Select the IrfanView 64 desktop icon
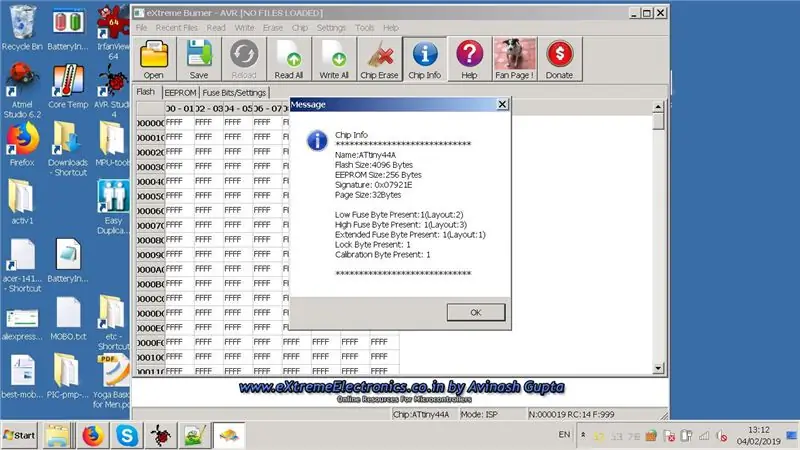This screenshot has width=800, height=450. click(113, 32)
